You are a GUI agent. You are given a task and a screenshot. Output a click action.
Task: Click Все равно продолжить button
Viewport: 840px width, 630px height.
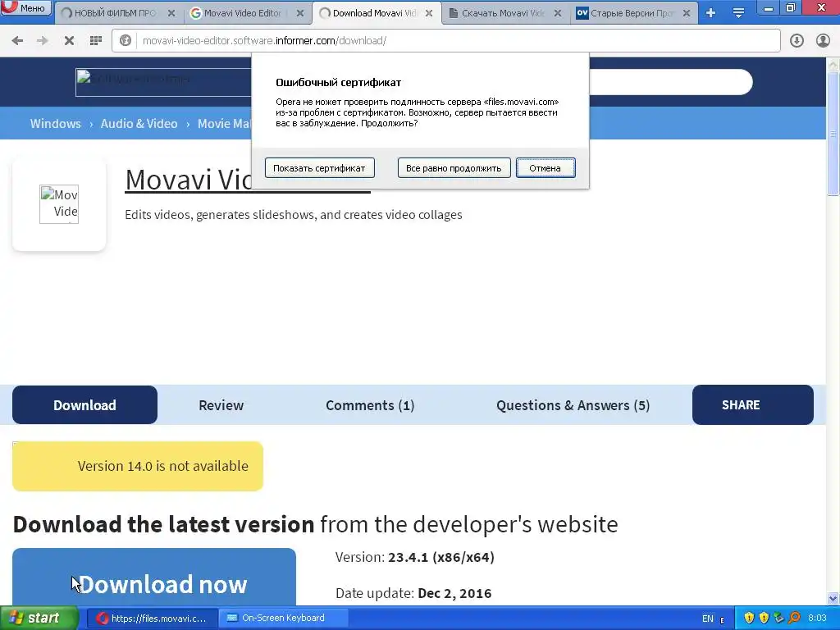pos(454,168)
